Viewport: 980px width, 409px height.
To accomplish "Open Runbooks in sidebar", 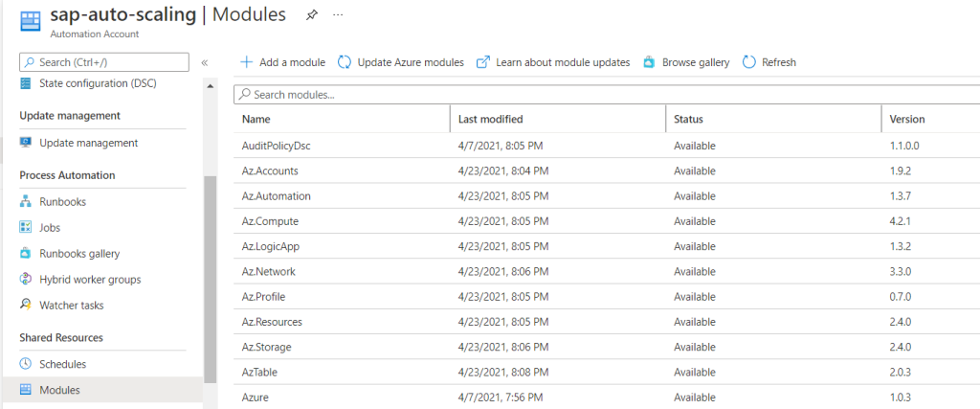I will (62, 202).
